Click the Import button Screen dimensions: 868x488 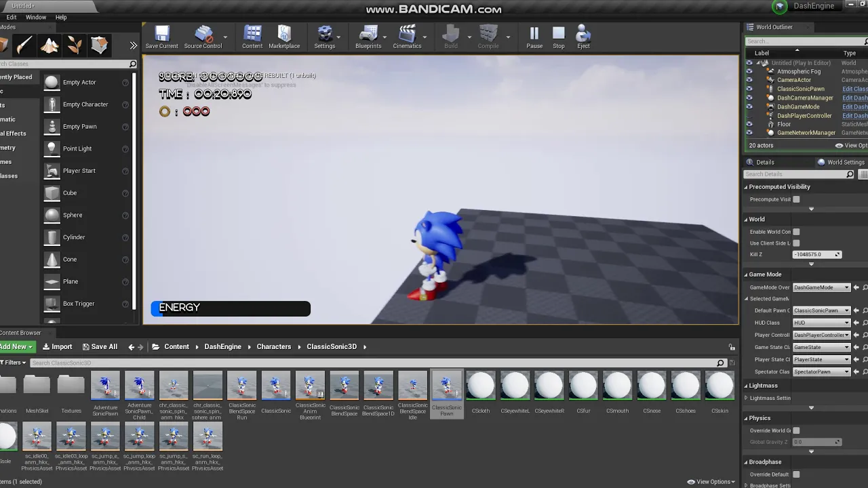pyautogui.click(x=57, y=346)
